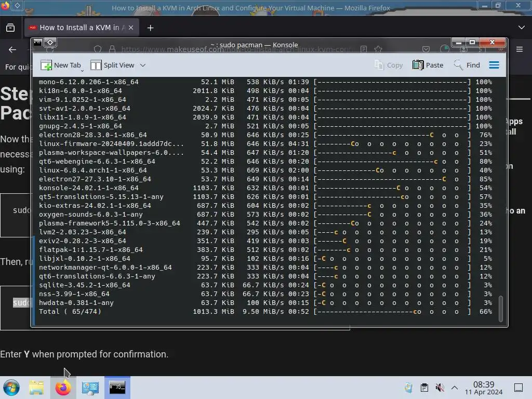Open Firefox application menu

(x=520, y=49)
